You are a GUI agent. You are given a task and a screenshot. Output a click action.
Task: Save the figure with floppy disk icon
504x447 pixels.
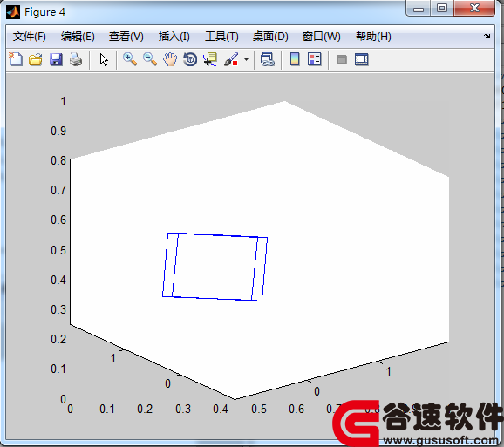pos(56,59)
